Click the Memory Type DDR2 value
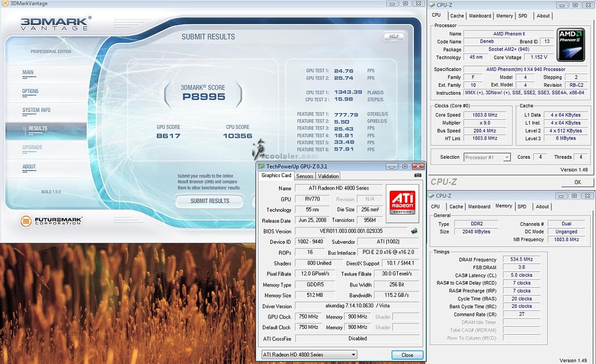The height and width of the screenshot is (364, 596). click(477, 224)
